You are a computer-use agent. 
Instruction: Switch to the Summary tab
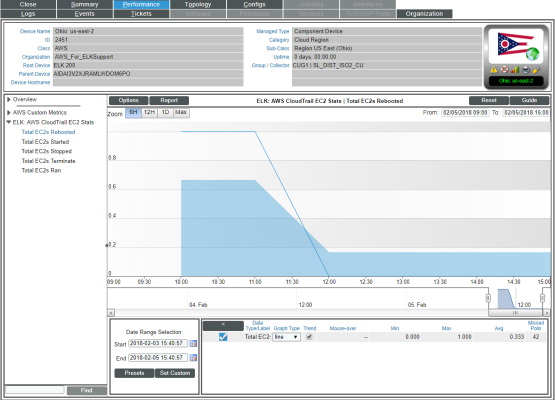click(85, 4)
